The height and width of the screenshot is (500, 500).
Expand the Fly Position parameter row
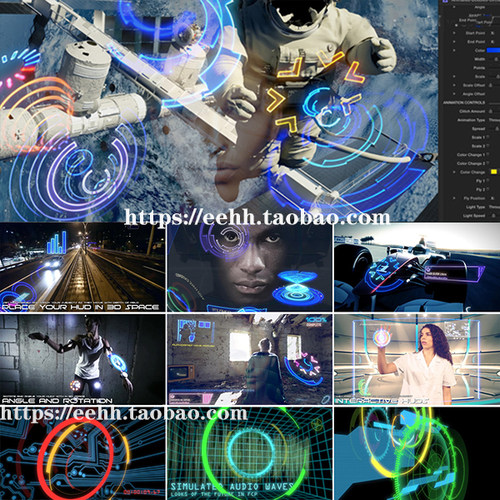click(x=454, y=198)
